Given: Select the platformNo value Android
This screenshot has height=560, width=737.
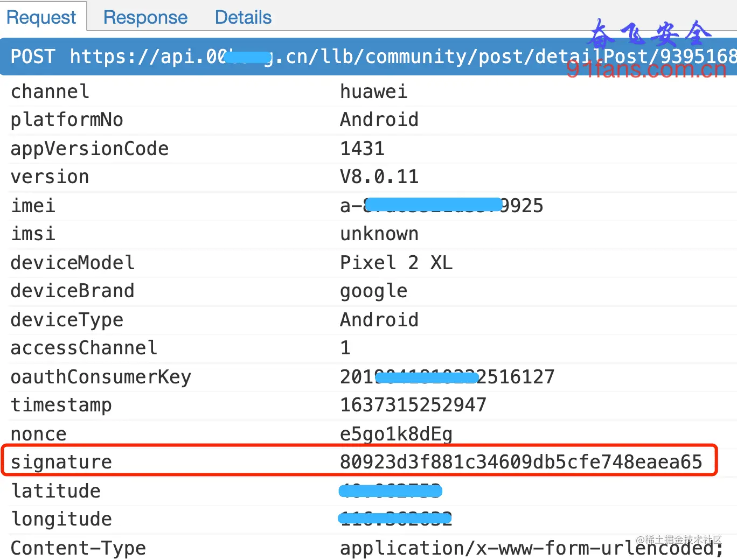Looking at the screenshot, I should click(379, 120).
